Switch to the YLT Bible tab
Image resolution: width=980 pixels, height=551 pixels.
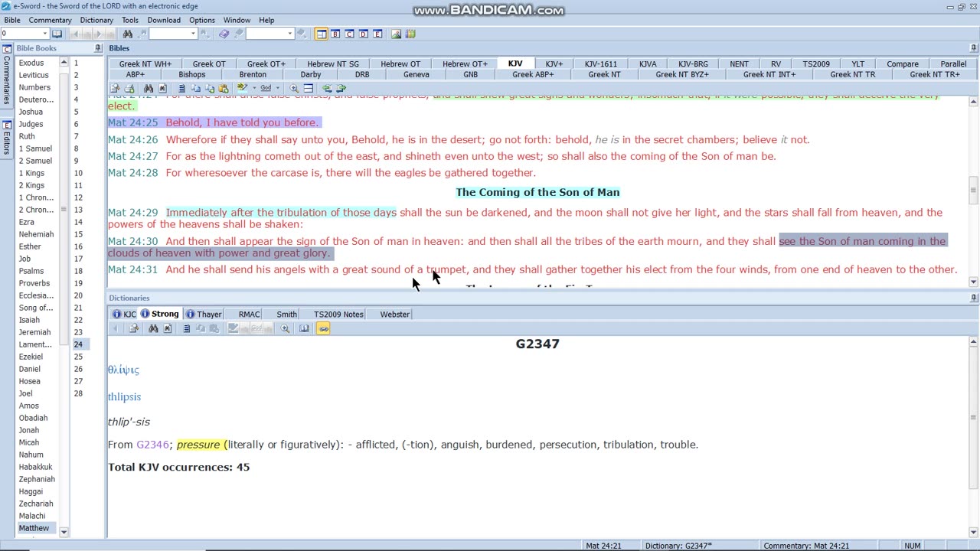tap(857, 64)
